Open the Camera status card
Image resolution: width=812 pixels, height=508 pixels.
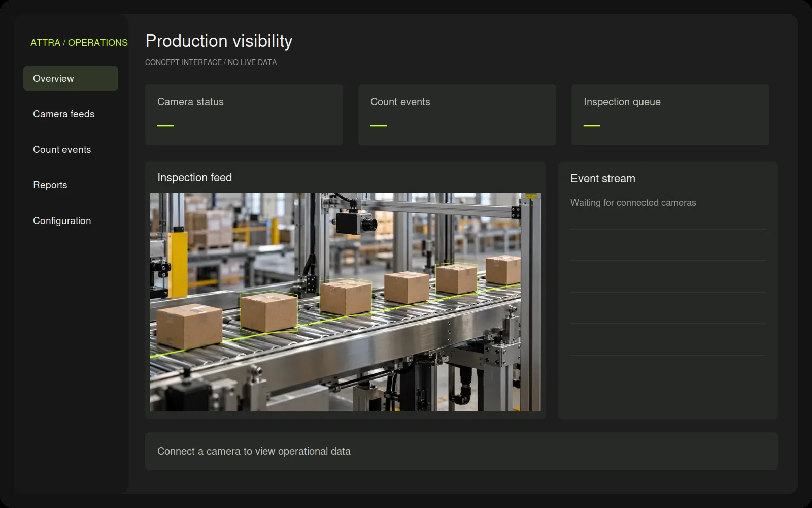pos(244,115)
